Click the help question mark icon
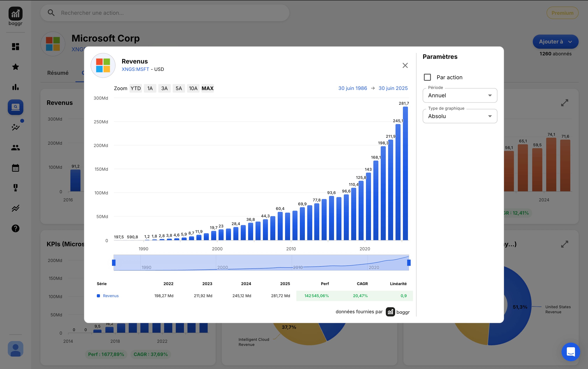Screen dimensions: 588x369 point(15,228)
